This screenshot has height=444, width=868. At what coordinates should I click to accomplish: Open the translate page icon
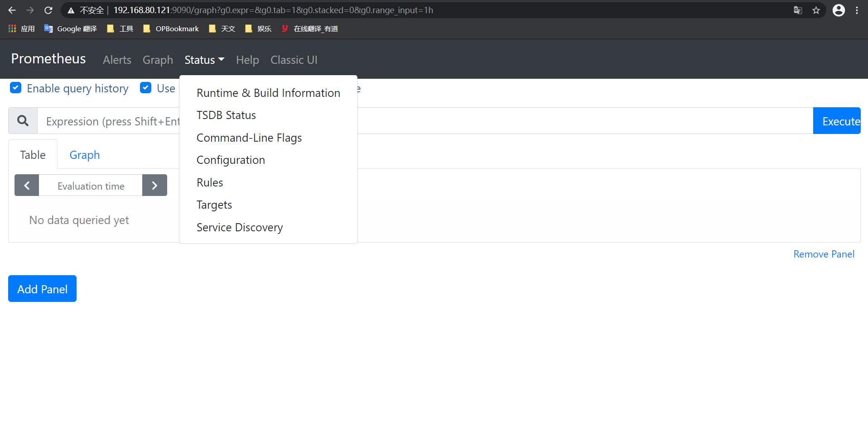(x=798, y=10)
